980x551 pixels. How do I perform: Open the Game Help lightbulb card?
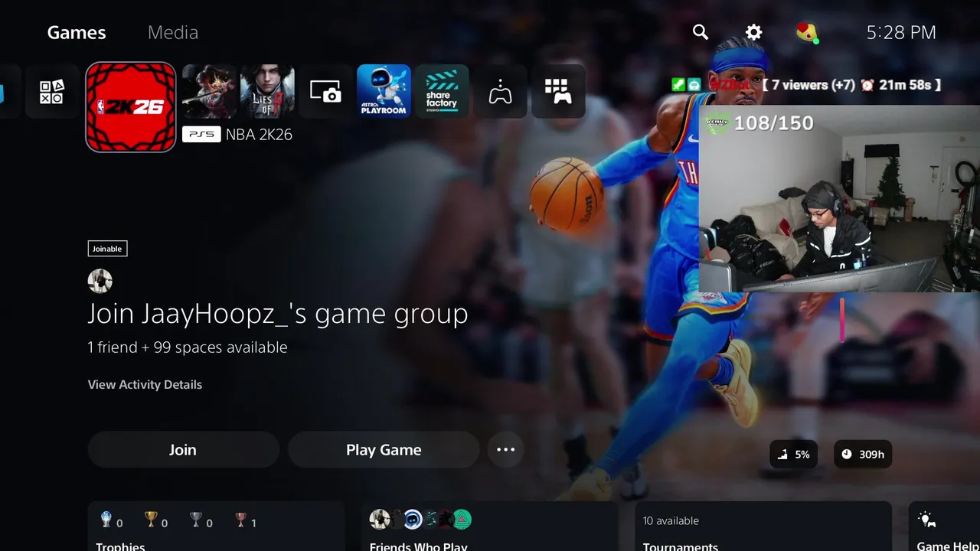[x=944, y=527]
